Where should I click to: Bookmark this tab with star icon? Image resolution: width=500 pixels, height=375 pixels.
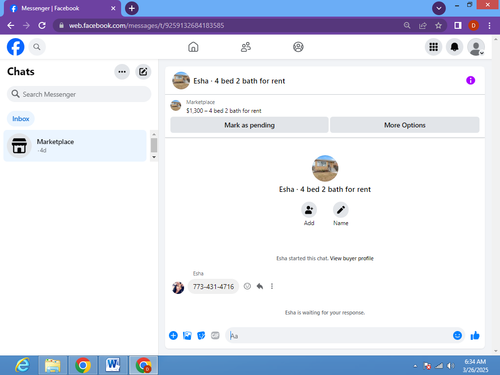(438, 25)
